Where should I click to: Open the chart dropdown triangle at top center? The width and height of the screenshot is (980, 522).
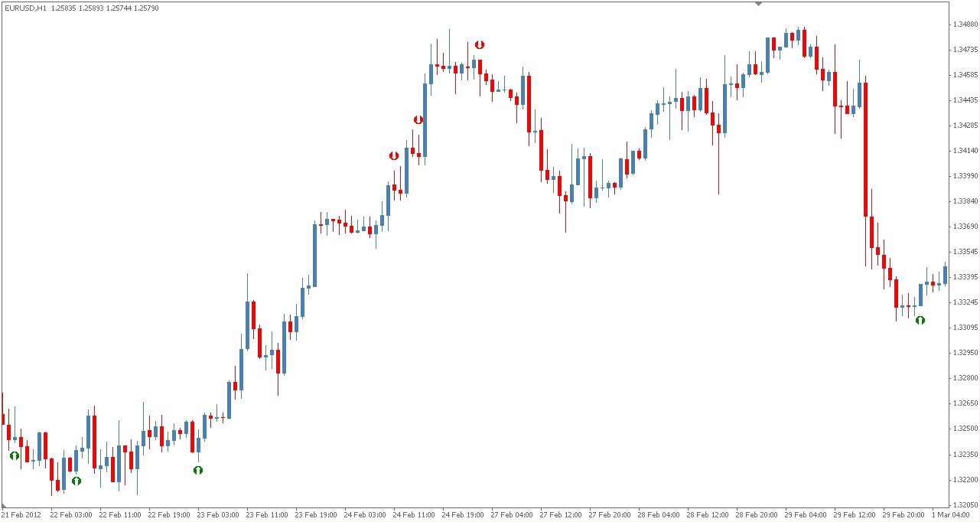(760, 4)
